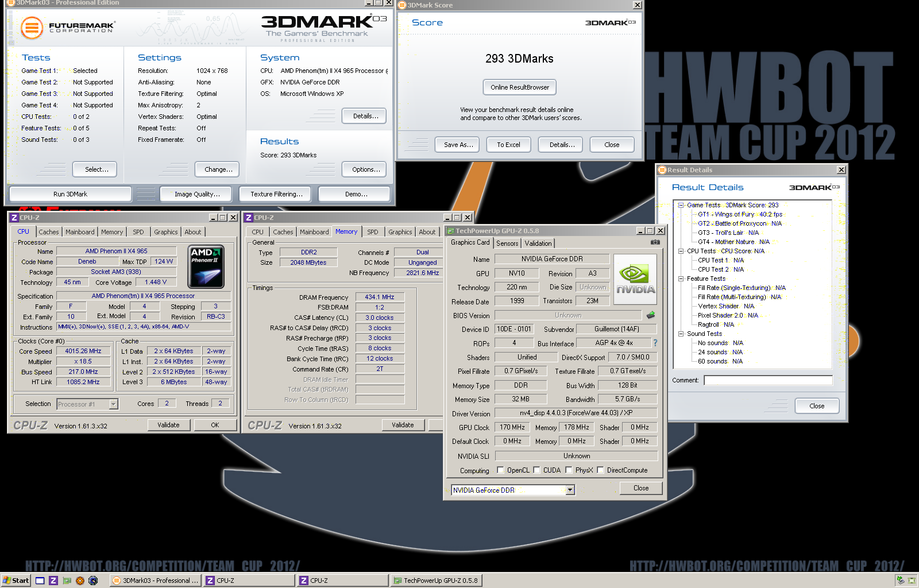Enable the OpenCL checkbox
The image size is (919, 588).
point(500,470)
